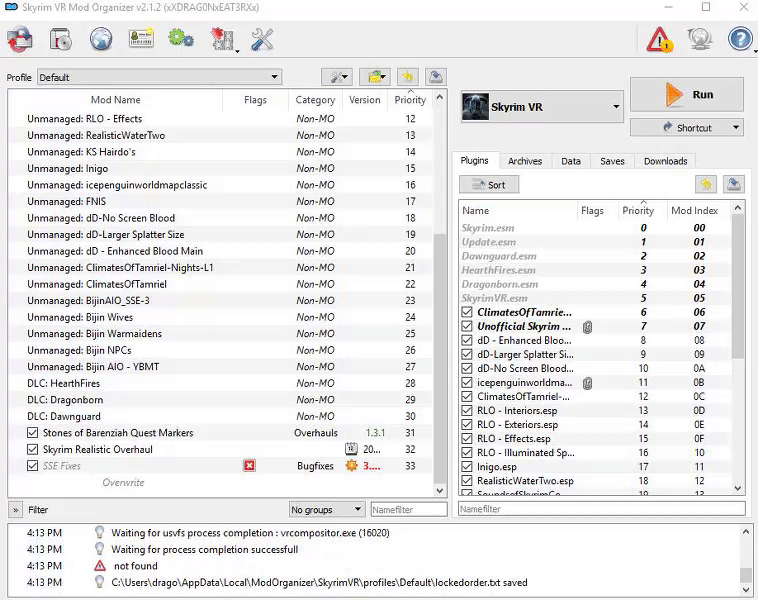Toggle Inigo.esp plugin checkbox
The width and height of the screenshot is (758, 600).
[x=466, y=467]
